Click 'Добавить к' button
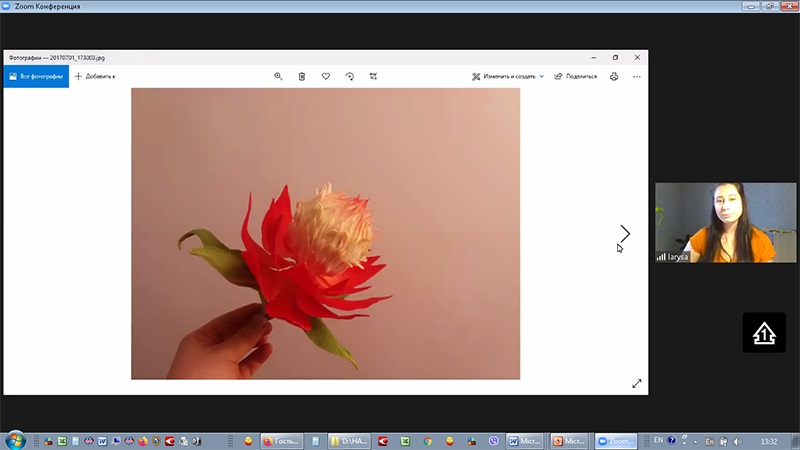 (x=95, y=76)
